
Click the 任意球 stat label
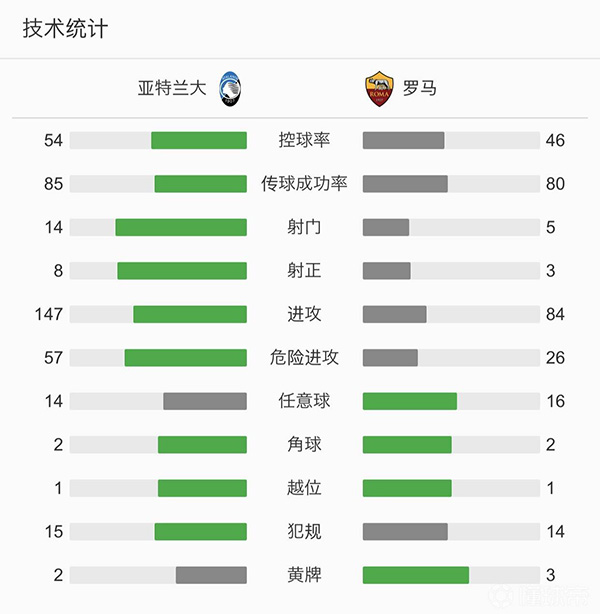tap(304, 401)
